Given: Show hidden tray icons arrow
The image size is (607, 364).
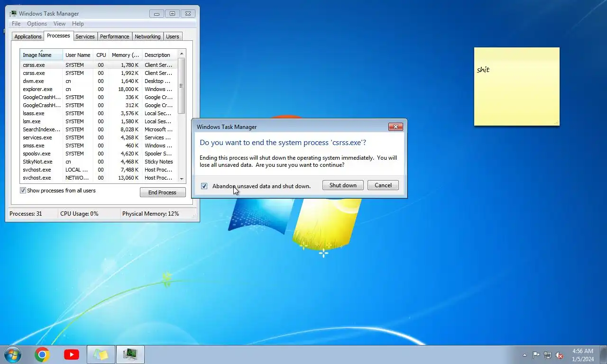Looking at the screenshot, I should click(524, 355).
